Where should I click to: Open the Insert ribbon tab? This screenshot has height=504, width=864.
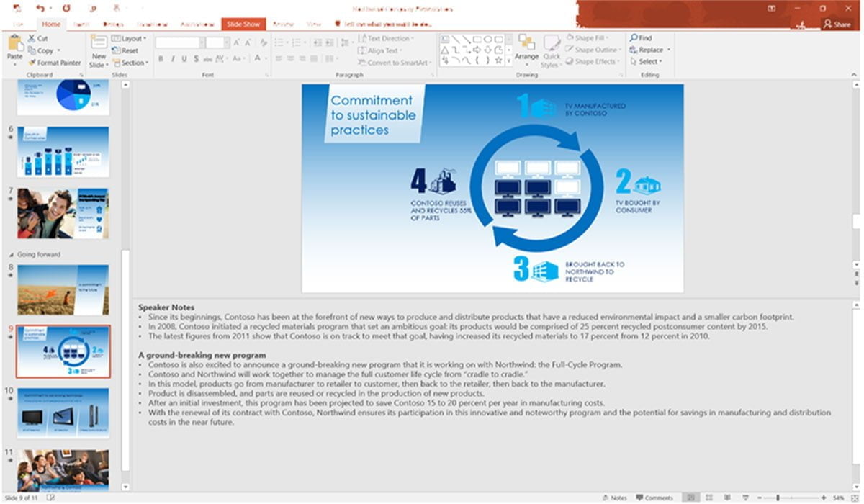81,24
